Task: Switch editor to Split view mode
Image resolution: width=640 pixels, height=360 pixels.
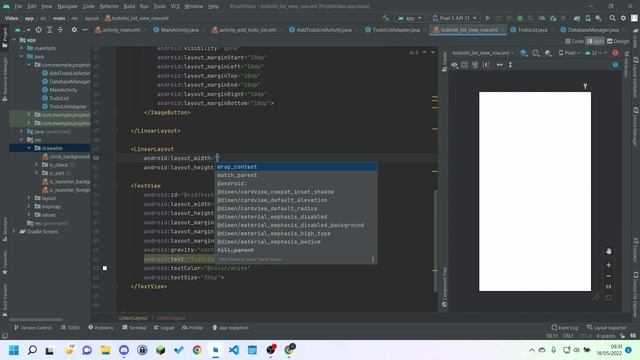Action: tap(595, 41)
